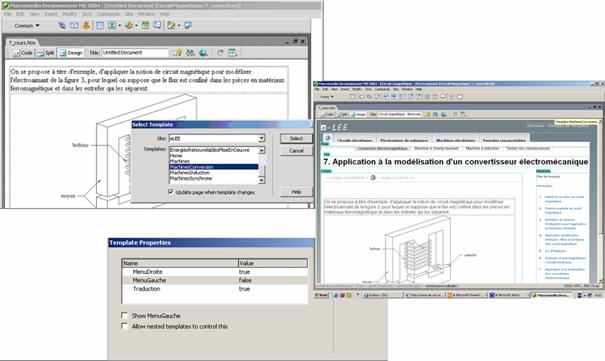Viewport: 605px width, 361px height.
Task: Switch to Code view
Action: pyautogui.click(x=22, y=53)
